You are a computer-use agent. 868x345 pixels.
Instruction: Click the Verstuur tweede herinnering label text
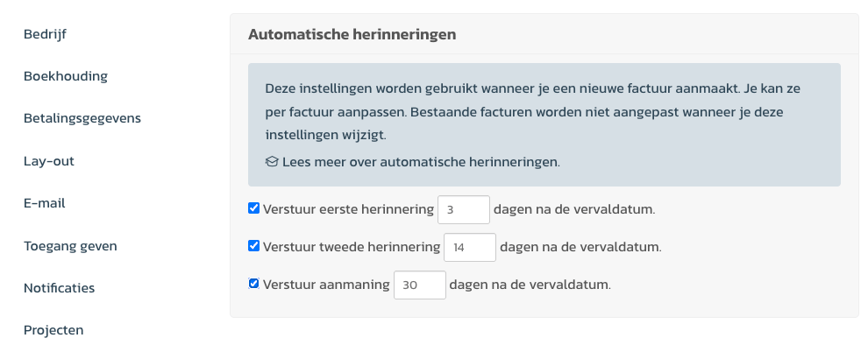pos(352,247)
